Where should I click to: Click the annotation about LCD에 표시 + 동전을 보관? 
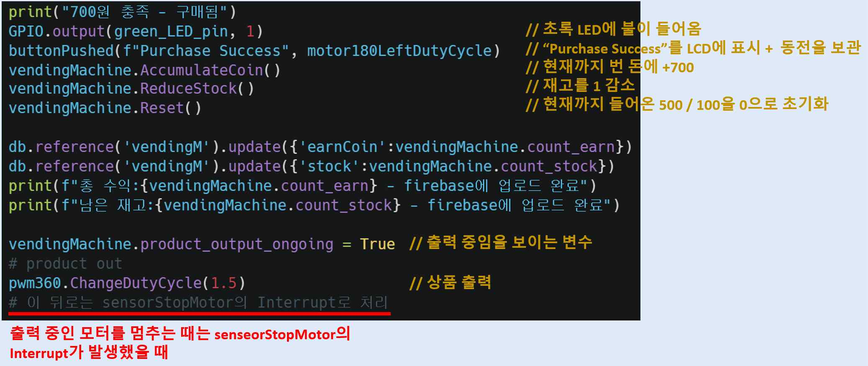tap(693, 48)
